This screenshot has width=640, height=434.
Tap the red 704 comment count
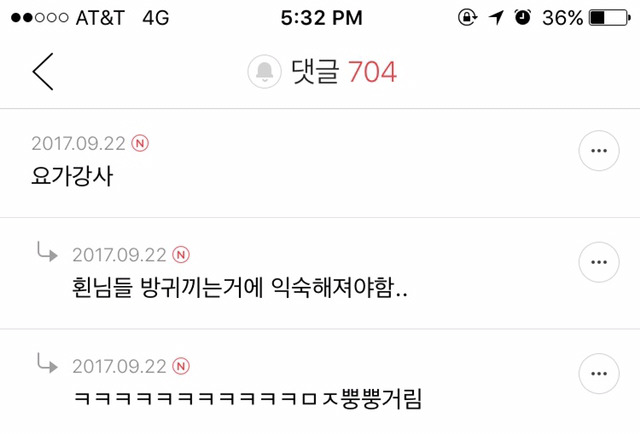pyautogui.click(x=372, y=72)
